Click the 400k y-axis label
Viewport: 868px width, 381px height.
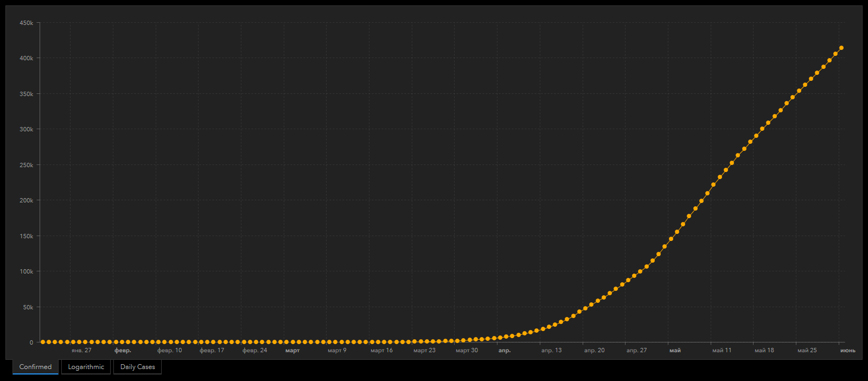(26, 58)
